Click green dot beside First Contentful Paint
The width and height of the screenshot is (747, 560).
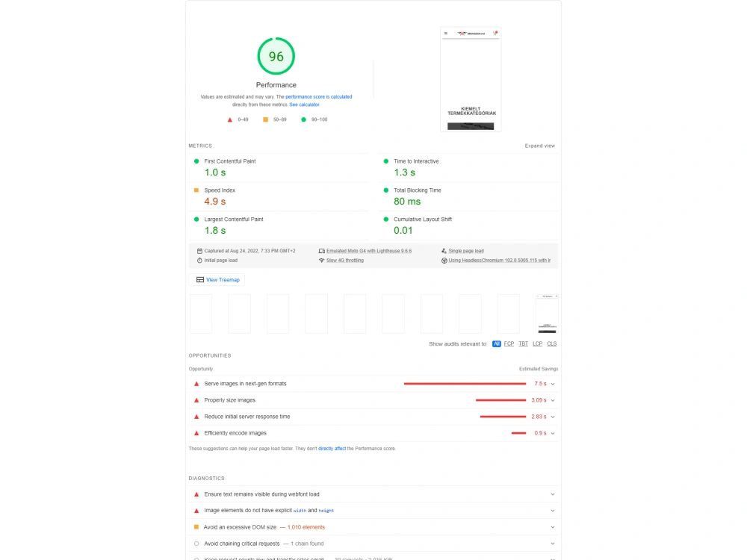[196, 161]
